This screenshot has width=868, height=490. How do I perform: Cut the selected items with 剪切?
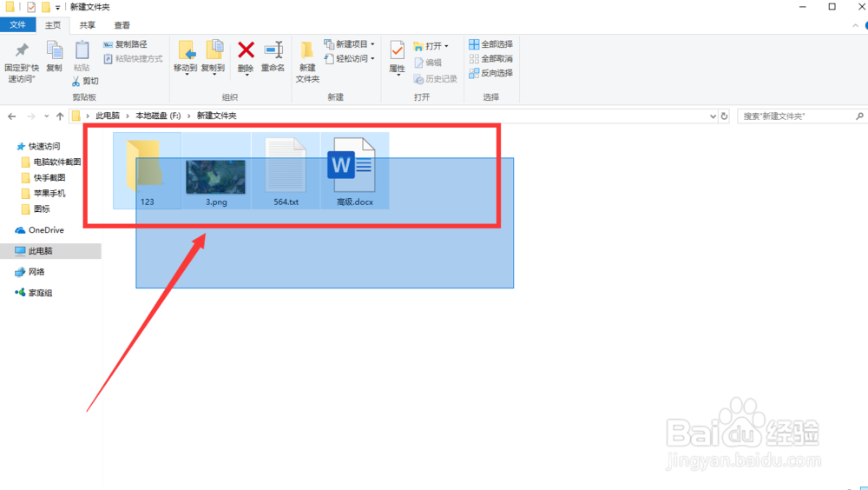[85, 81]
